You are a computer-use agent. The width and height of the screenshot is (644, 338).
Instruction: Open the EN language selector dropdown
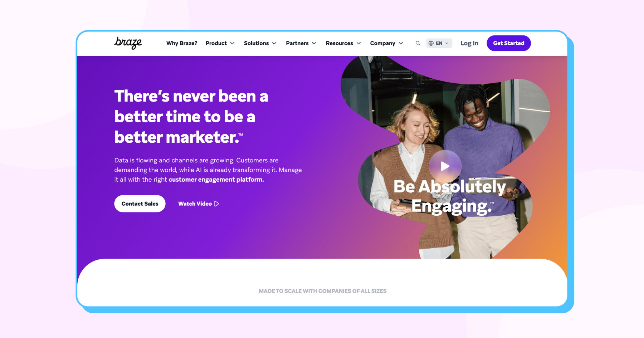pos(439,43)
